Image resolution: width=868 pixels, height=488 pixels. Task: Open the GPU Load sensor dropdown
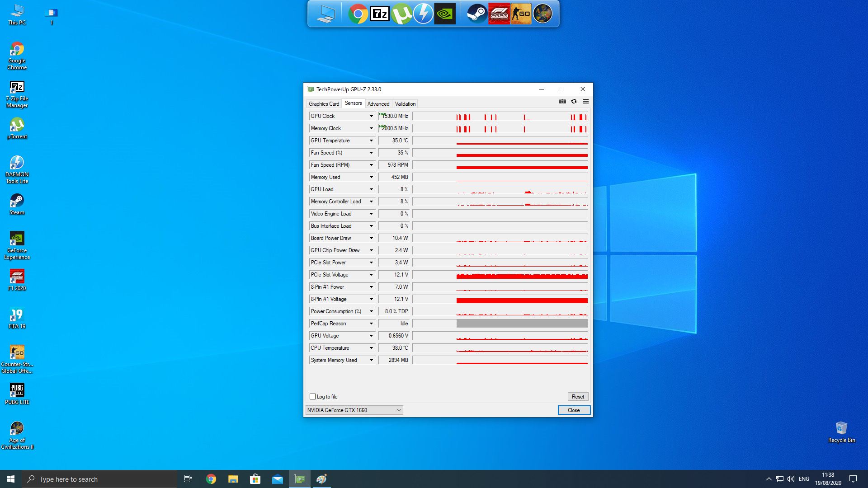point(371,189)
